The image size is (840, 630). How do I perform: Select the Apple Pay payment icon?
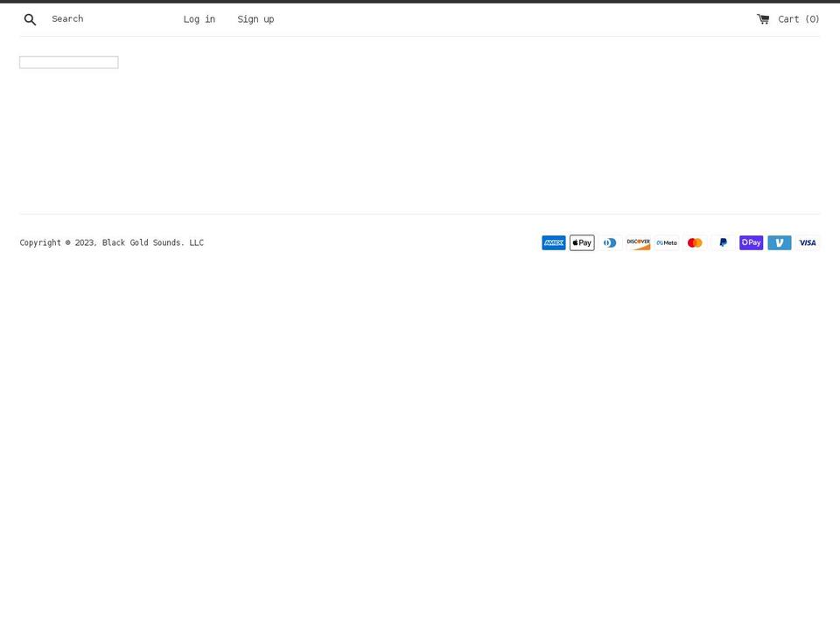tap(581, 242)
